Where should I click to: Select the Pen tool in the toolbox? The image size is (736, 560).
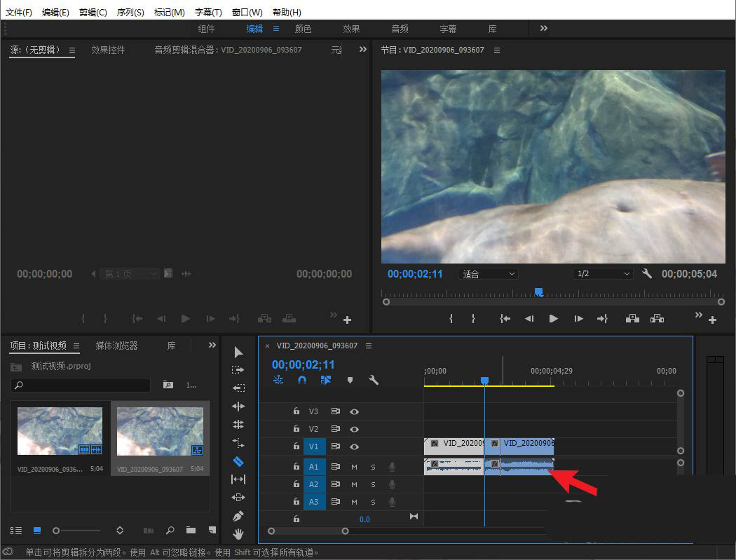coord(238,516)
